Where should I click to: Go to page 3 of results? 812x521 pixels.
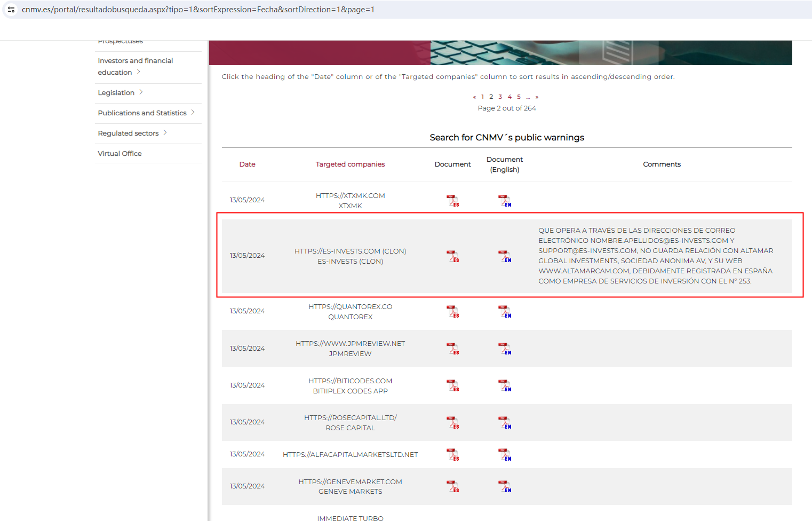point(500,97)
